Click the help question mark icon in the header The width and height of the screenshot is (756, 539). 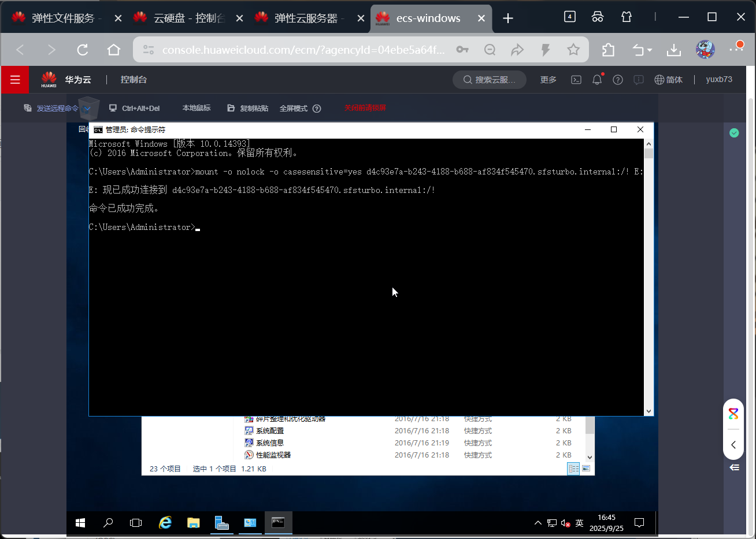[618, 80]
